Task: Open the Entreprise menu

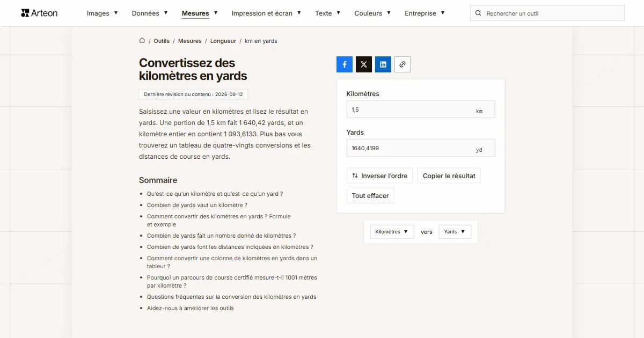Action: [425, 13]
